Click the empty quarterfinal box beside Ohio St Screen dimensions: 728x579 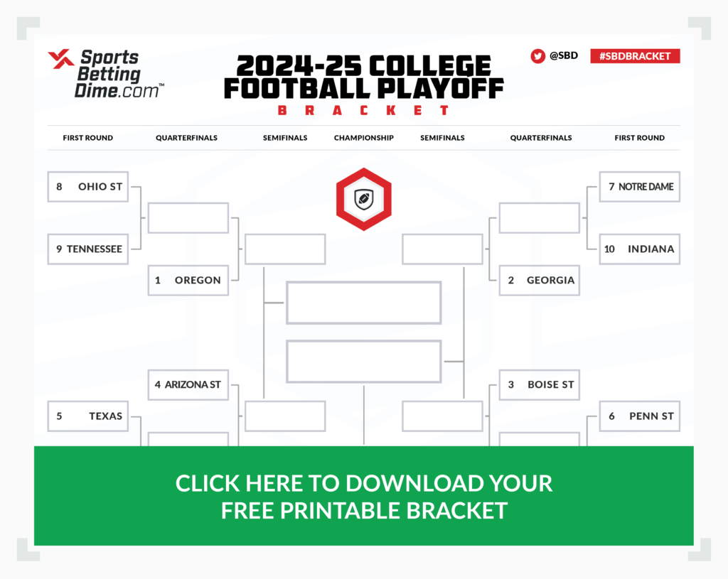188,218
